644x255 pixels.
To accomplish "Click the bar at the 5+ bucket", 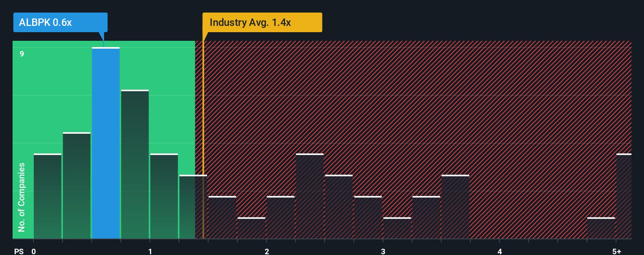I will [624, 196].
